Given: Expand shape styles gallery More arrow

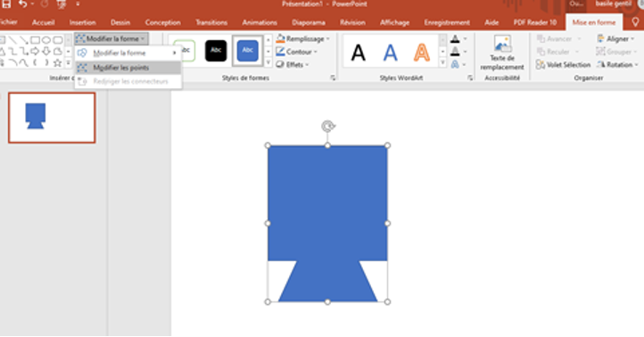Looking at the screenshot, I should [x=268, y=62].
